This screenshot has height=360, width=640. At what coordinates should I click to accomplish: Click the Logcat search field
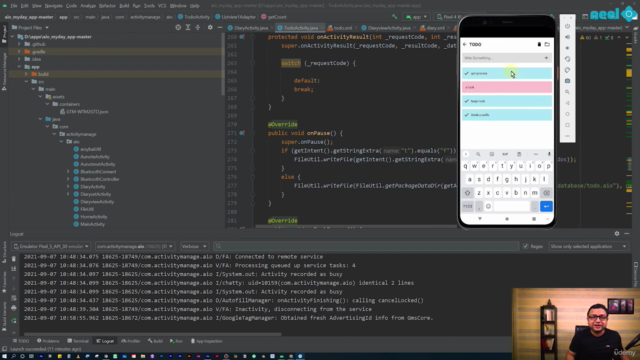pos(366,246)
